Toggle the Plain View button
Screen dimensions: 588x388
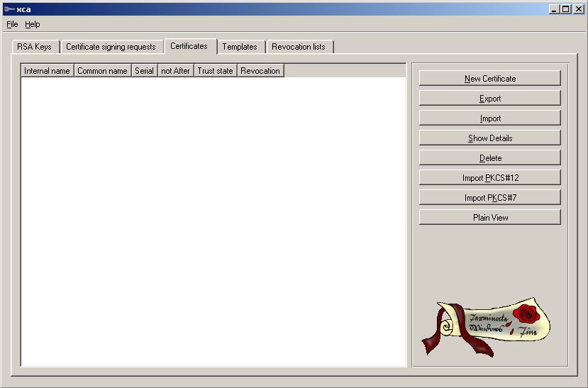coord(490,218)
